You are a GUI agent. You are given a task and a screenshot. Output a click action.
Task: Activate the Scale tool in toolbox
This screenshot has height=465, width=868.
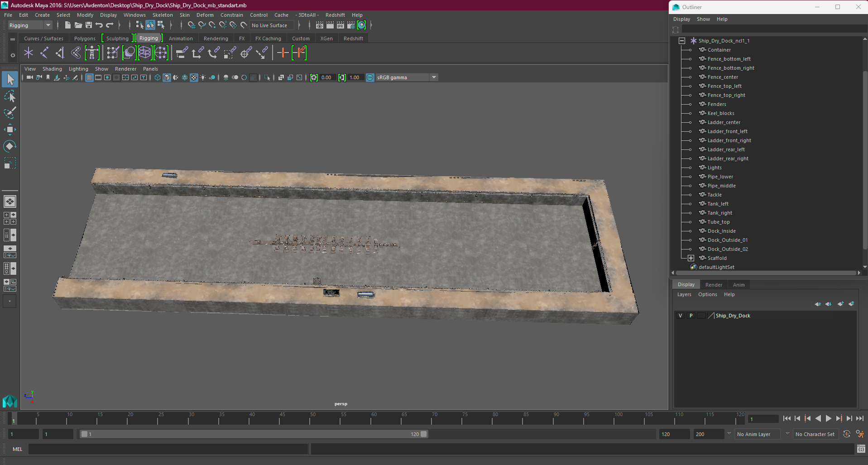pyautogui.click(x=10, y=163)
